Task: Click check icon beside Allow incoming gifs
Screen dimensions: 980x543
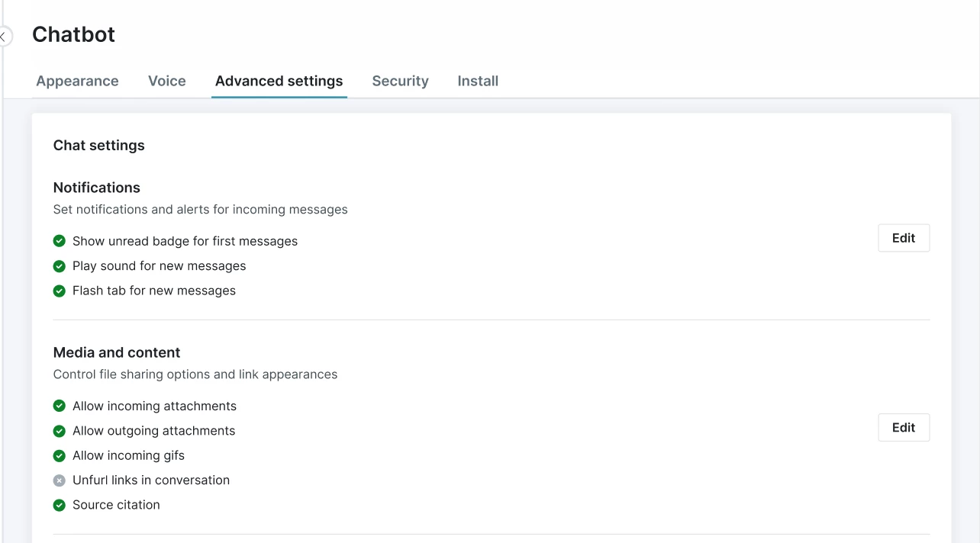Action: pos(60,455)
